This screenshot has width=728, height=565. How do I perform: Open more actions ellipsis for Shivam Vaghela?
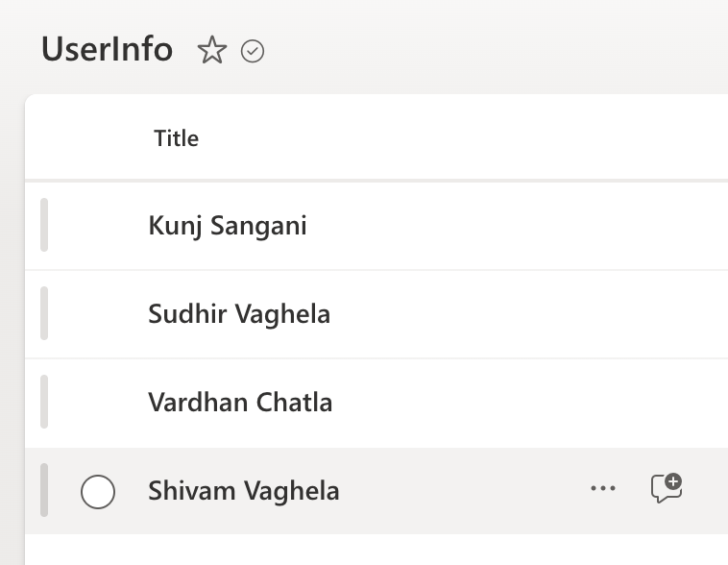[603, 489]
